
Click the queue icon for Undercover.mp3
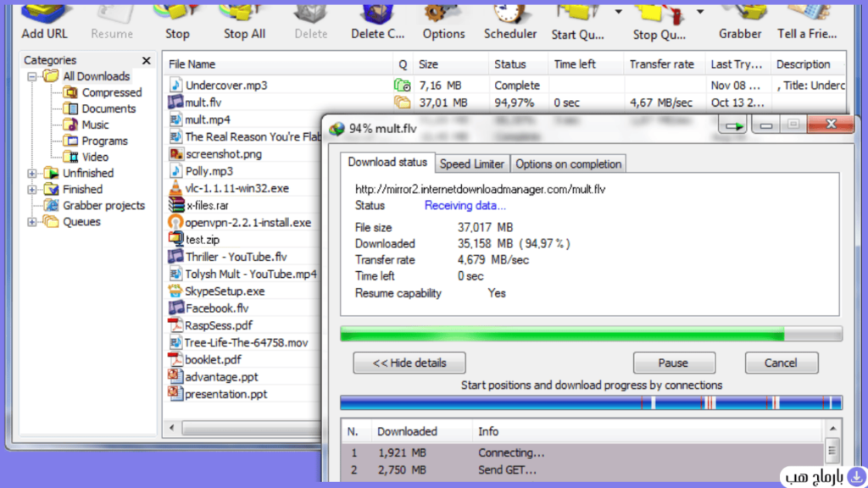click(x=403, y=86)
